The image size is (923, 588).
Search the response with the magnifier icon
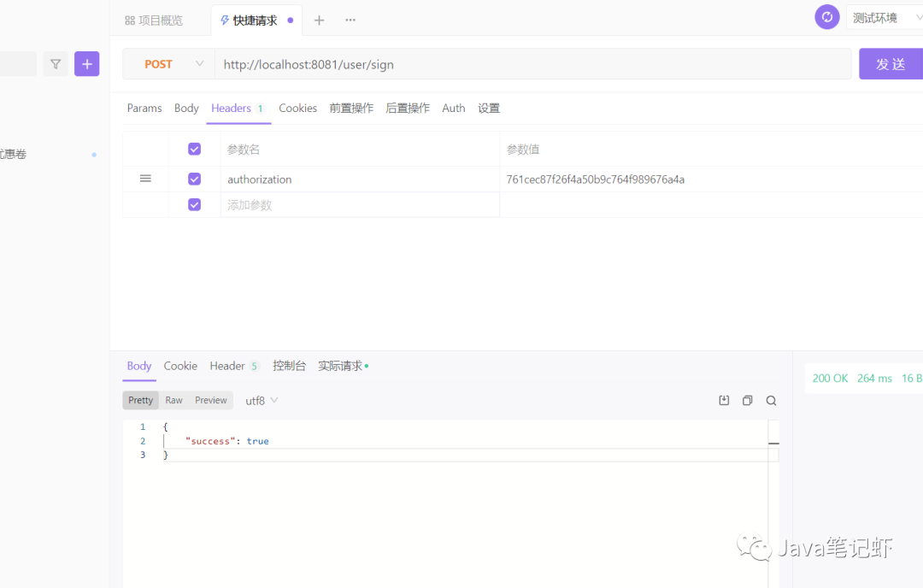tap(771, 399)
